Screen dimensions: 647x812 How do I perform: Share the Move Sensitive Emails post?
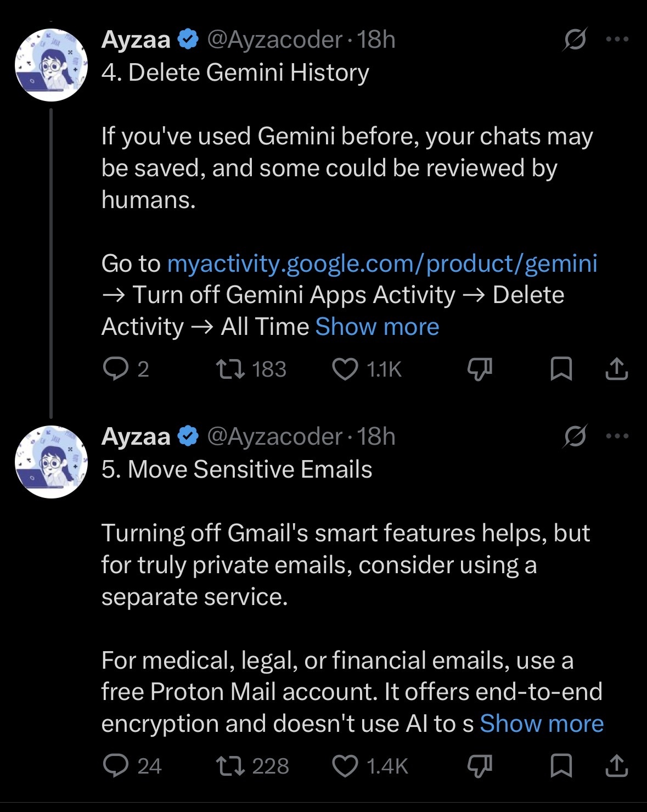(616, 766)
